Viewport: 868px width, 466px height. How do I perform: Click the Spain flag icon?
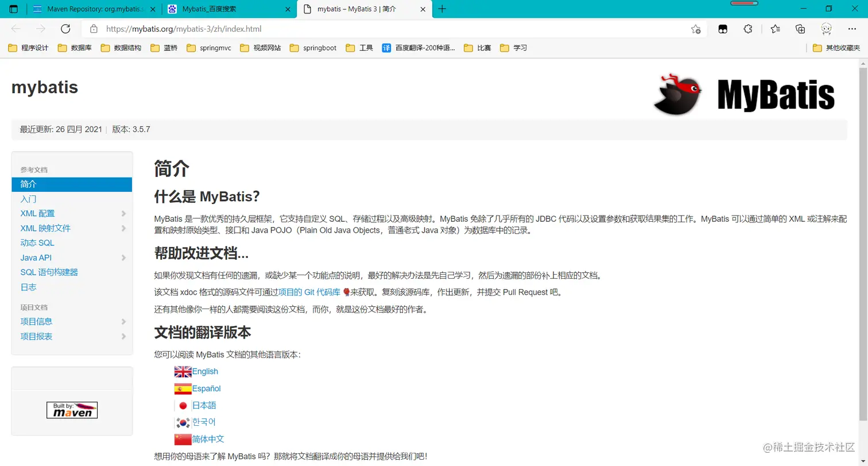183,389
